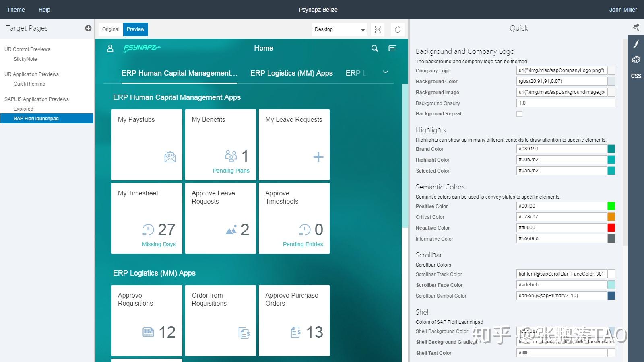Open the Approve Requisitions tile
Image resolution: width=644 pixels, height=362 pixels.
click(x=147, y=321)
